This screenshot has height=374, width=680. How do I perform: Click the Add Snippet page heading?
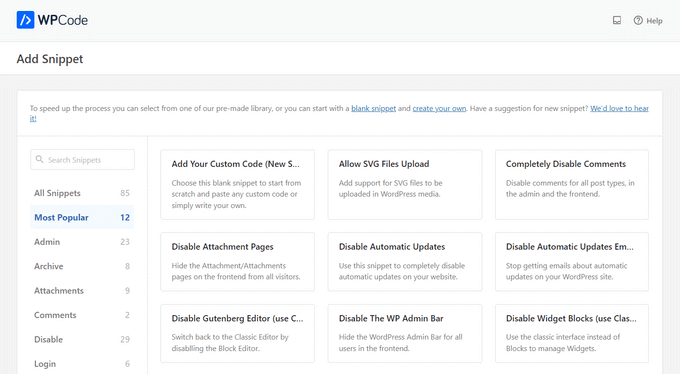[x=50, y=59]
